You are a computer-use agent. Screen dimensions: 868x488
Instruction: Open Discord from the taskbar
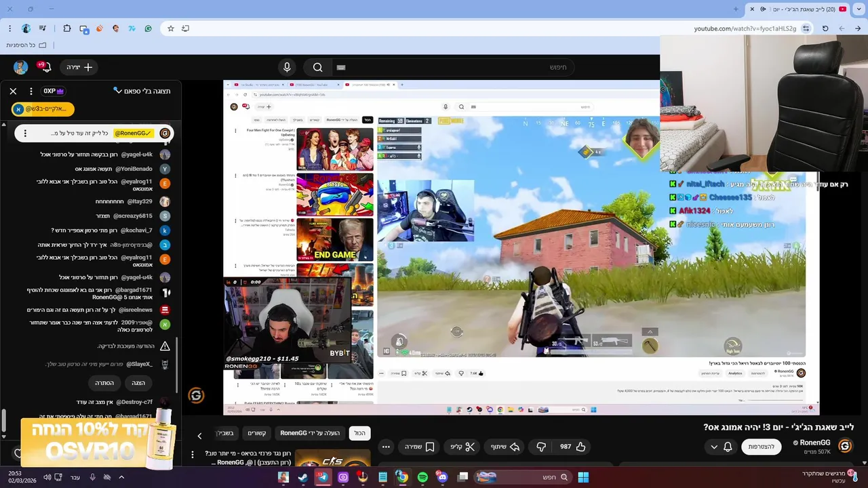[442, 477]
